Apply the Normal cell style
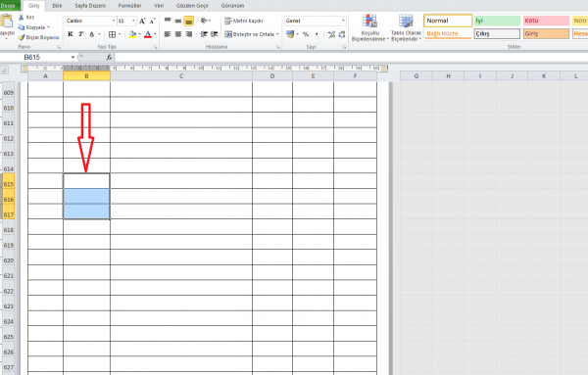The width and height of the screenshot is (588, 375). (448, 21)
